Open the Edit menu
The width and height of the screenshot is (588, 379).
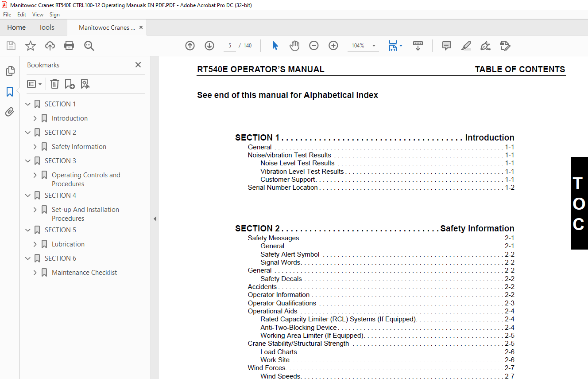22,15
